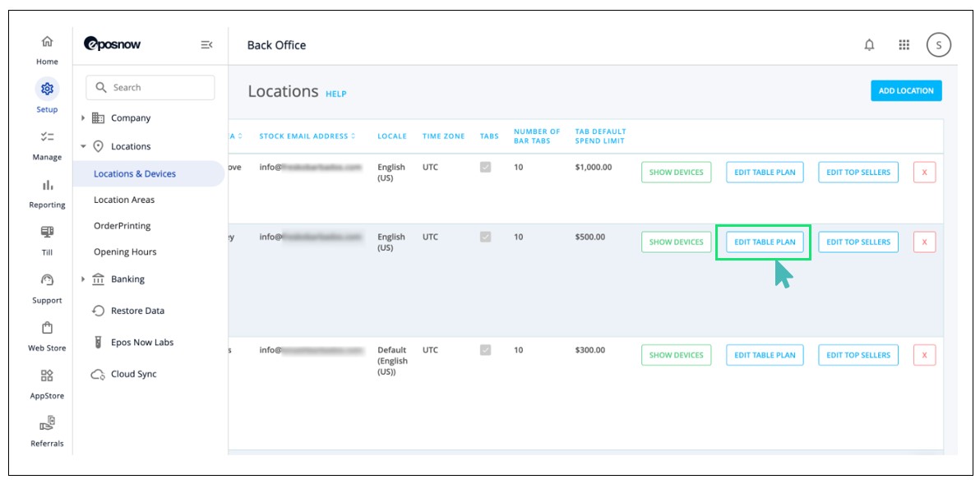
Task: Open the Web Store bag icon
Action: (x=47, y=328)
